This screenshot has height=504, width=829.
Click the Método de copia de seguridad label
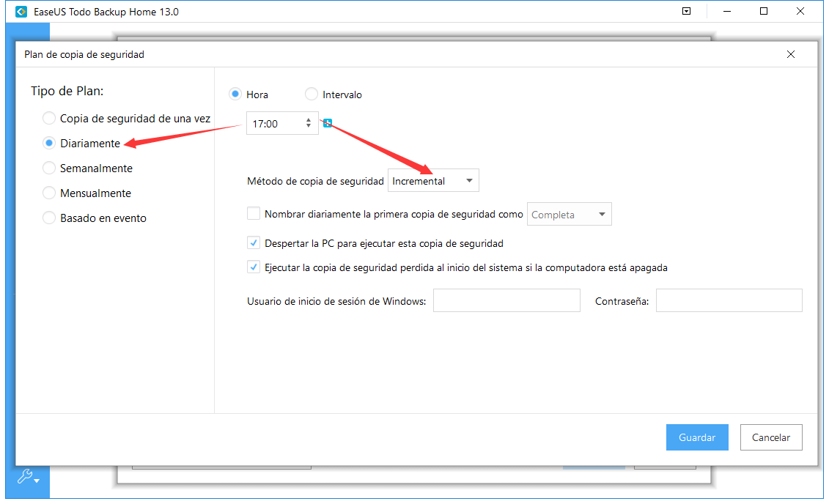pyautogui.click(x=315, y=181)
